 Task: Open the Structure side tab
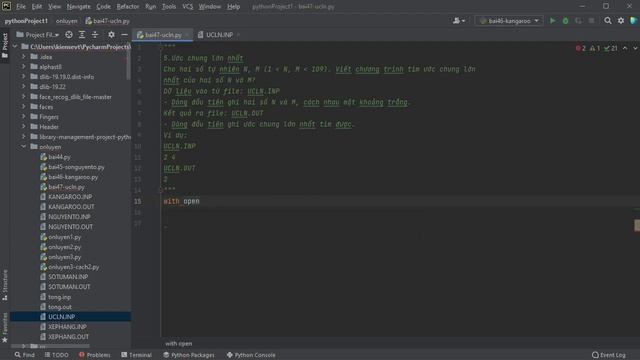(5, 285)
